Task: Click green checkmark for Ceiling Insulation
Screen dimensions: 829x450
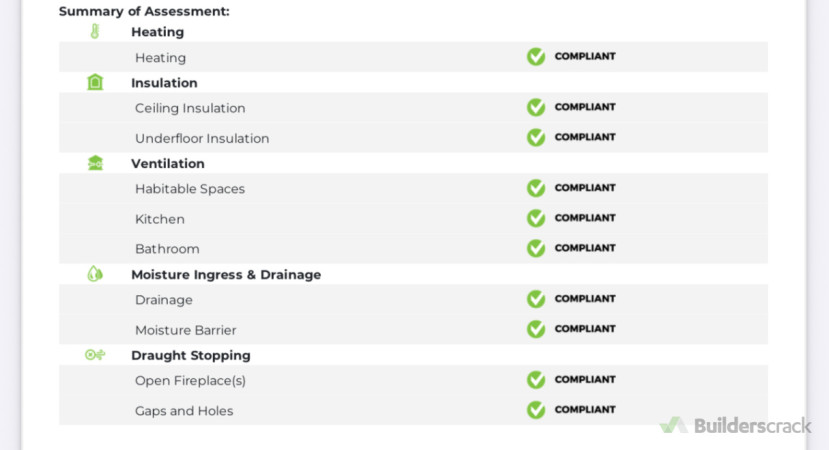Action: pyautogui.click(x=536, y=107)
